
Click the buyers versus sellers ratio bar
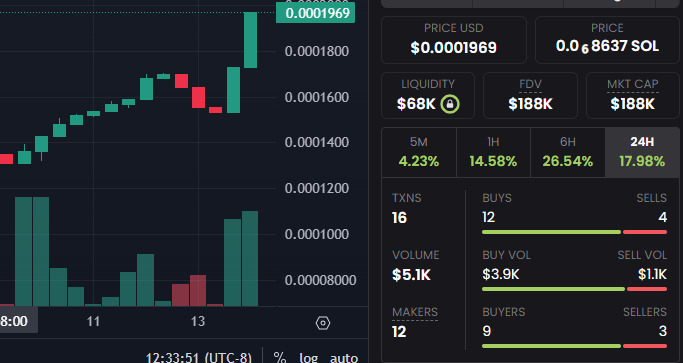coord(574,346)
